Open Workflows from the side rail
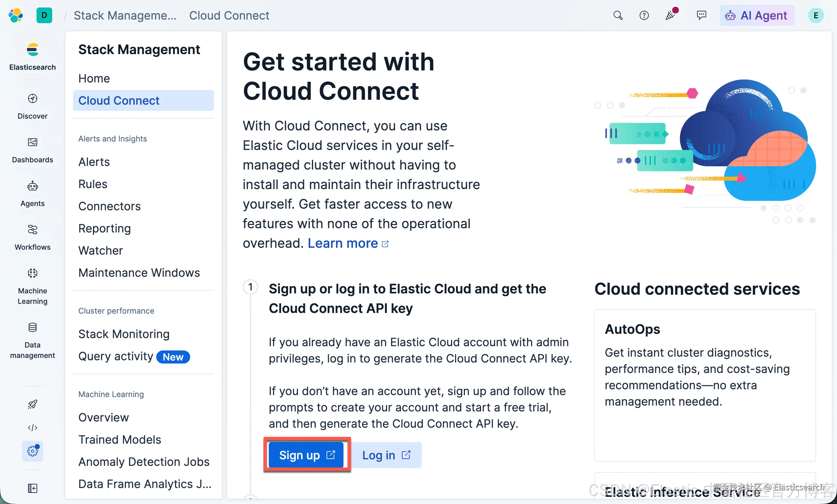The width and height of the screenshot is (837, 504). point(33,238)
